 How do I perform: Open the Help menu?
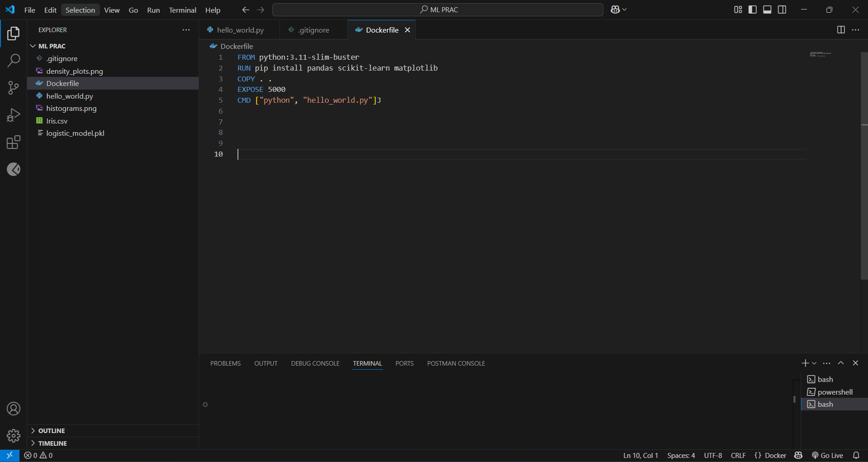[x=213, y=10]
